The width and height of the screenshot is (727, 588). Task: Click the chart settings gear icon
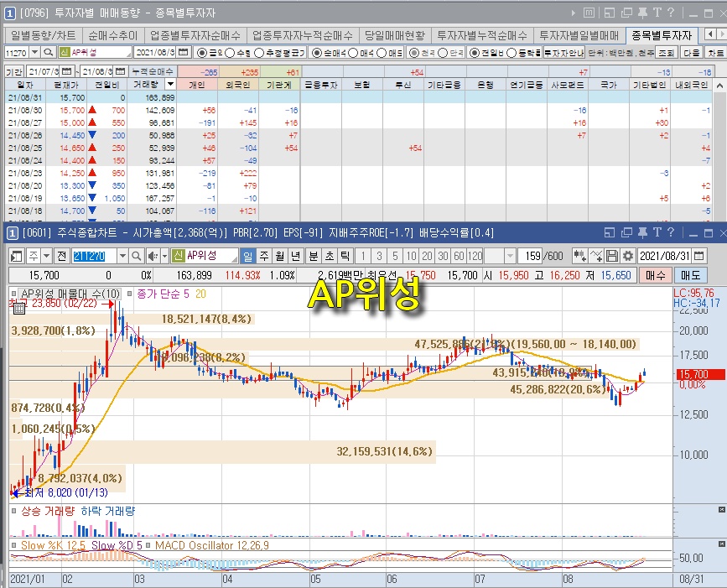(628, 256)
